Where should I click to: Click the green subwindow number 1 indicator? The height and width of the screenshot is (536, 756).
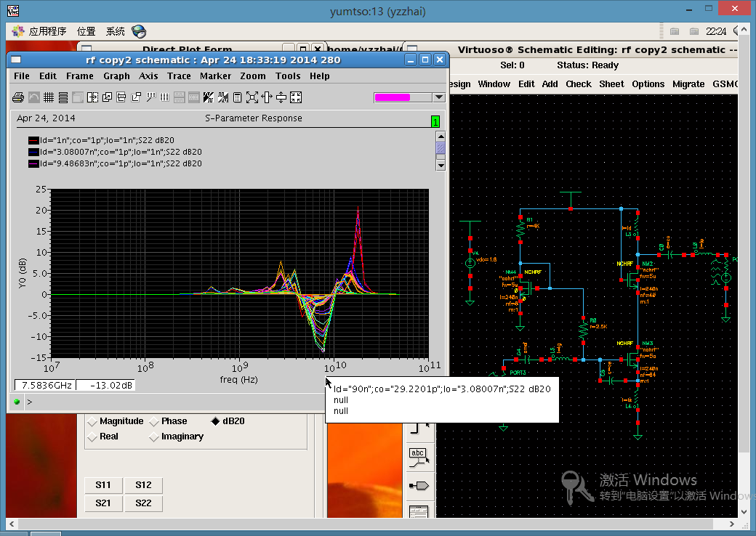[435, 121]
